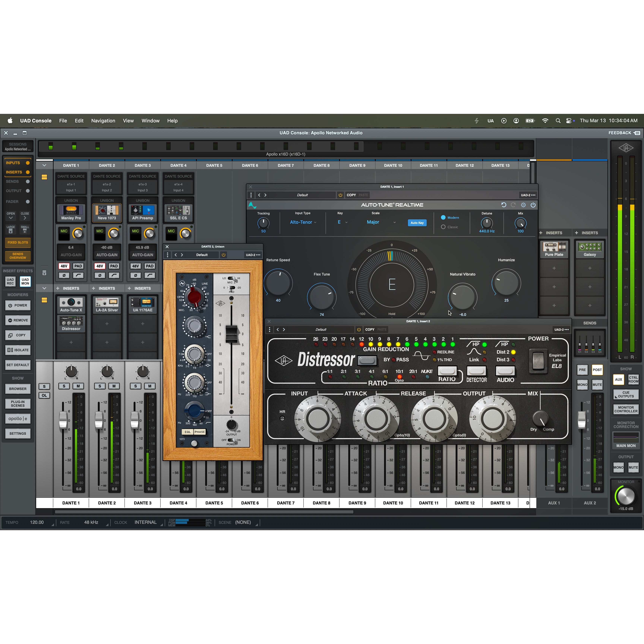
Task: Click the UA menu bar status icon
Action: pos(490,121)
